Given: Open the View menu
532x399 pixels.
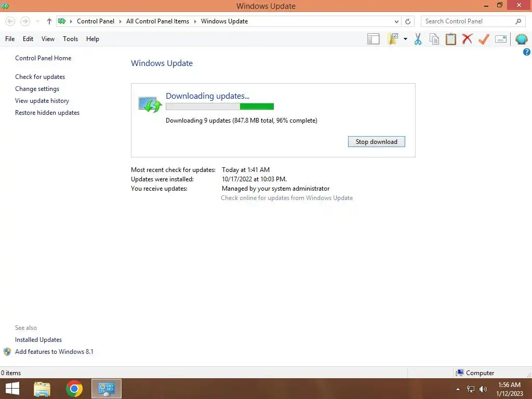Looking at the screenshot, I should (x=48, y=38).
